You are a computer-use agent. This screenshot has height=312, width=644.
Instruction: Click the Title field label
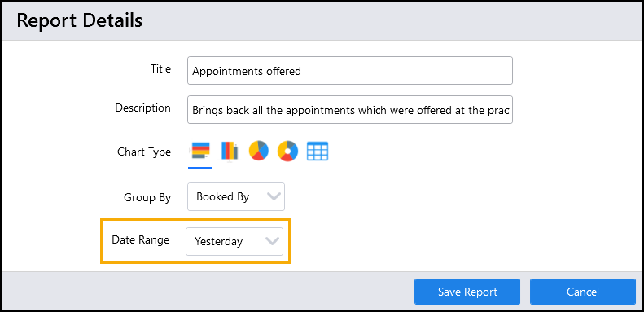pos(160,68)
